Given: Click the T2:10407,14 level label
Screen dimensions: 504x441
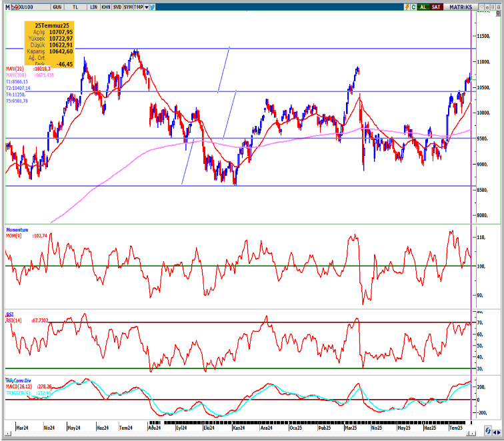Looking at the screenshot, I should point(18,88).
